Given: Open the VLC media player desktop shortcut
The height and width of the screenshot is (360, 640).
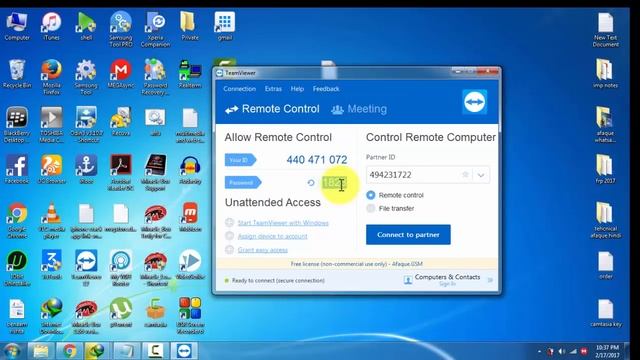Looking at the screenshot, I should click(51, 221).
